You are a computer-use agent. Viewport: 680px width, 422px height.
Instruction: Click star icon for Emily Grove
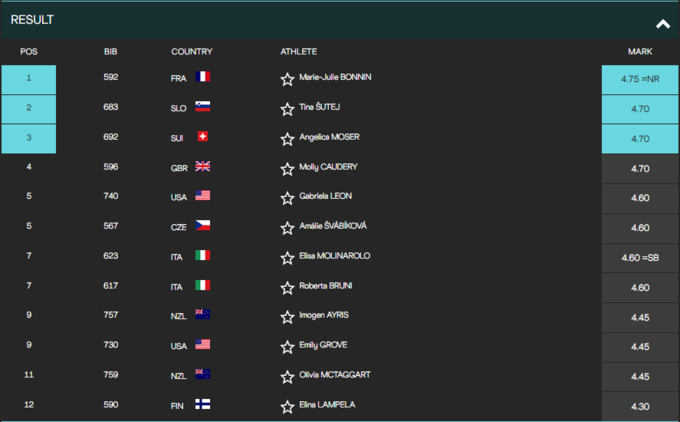coord(288,347)
